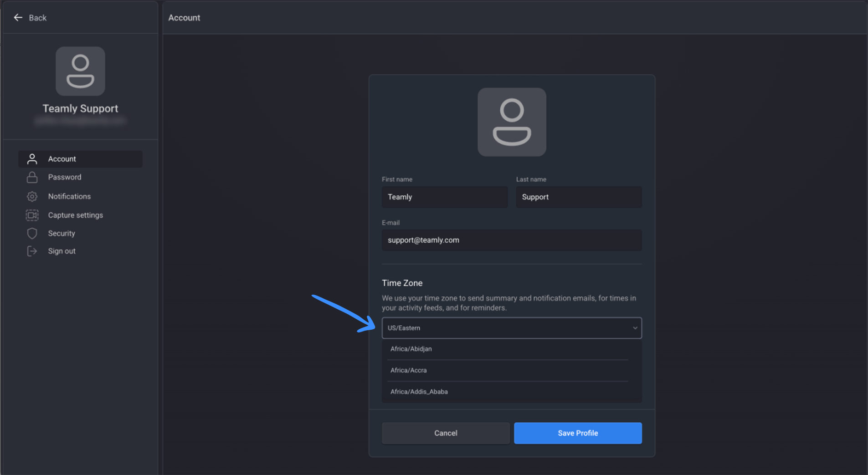Open the Account menu item

pos(80,159)
